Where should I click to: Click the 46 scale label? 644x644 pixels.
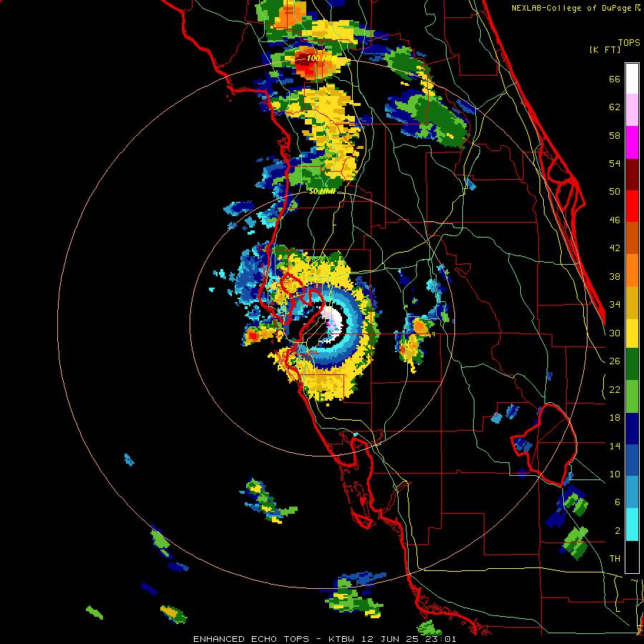pyautogui.click(x=615, y=220)
